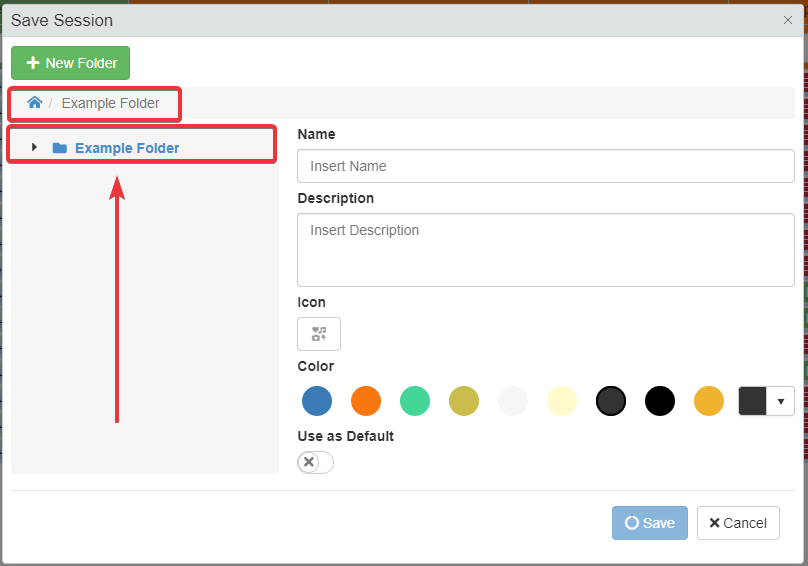Click the blue folder icon in tree
Viewport: 808px width, 566px height.
[60, 148]
